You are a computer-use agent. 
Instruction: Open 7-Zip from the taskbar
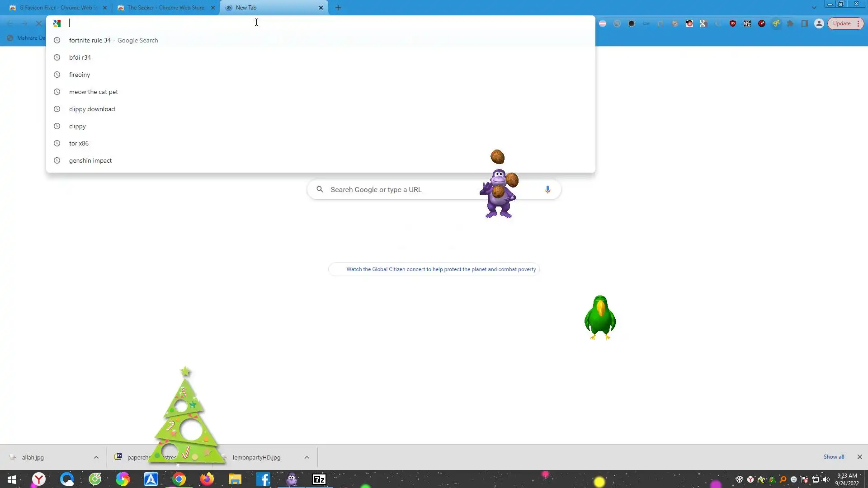(319, 479)
